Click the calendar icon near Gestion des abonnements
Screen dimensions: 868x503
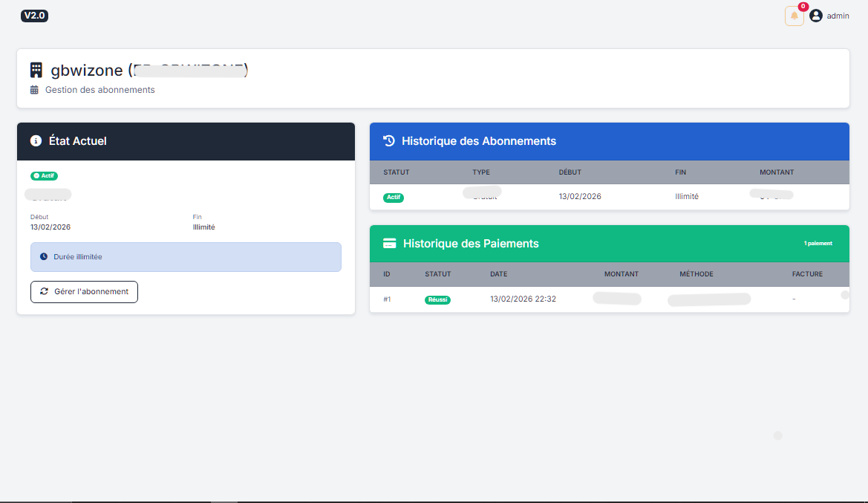pyautogui.click(x=34, y=90)
